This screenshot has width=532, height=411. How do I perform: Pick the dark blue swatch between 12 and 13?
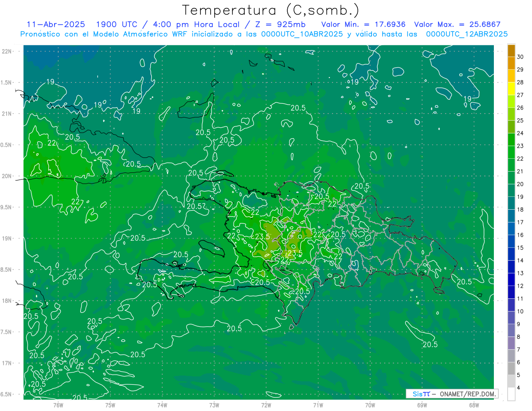[512, 279]
